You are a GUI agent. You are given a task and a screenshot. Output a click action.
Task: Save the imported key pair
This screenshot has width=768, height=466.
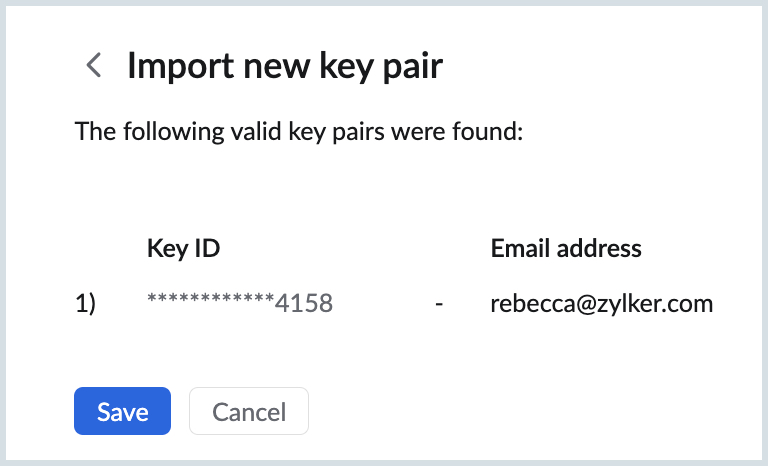[122, 411]
